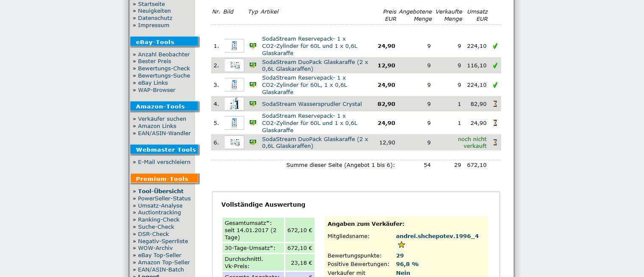644x277 pixels.
Task: Open the Wassersprudler Crystal thumbnail image
Action: (x=234, y=104)
